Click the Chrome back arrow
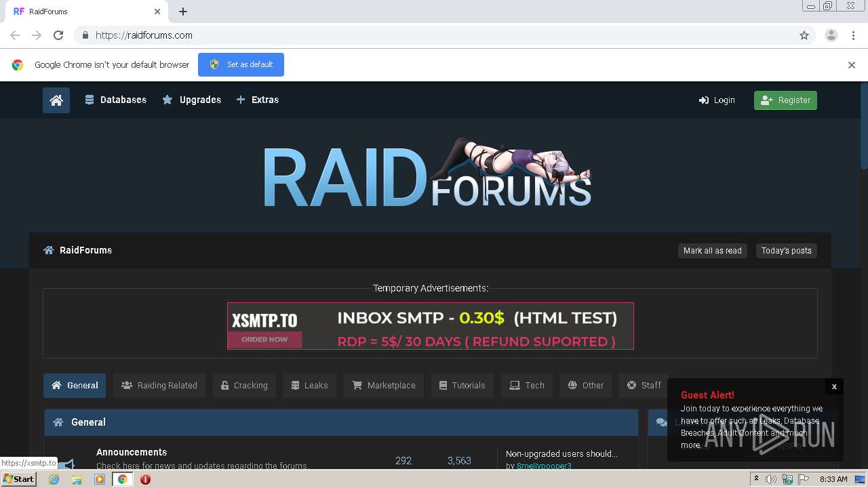 point(15,35)
